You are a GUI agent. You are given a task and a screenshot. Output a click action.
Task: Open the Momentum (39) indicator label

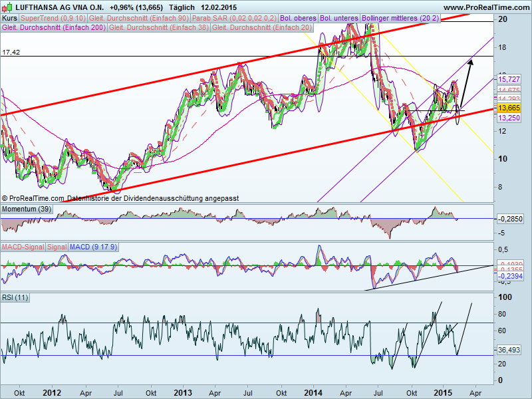(x=27, y=209)
